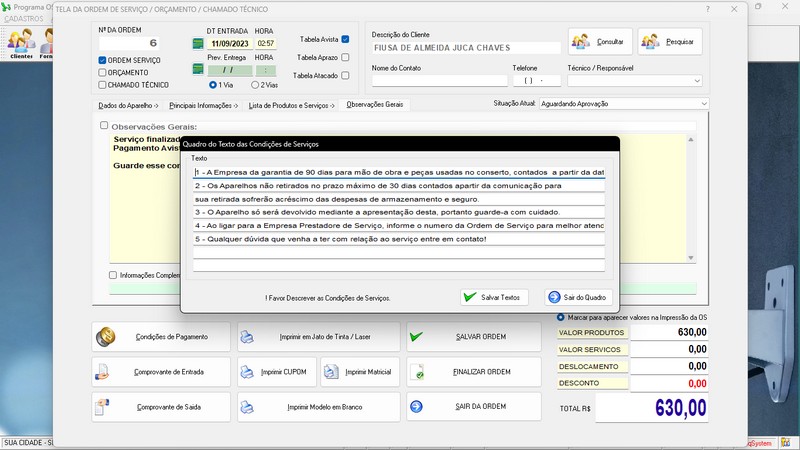This screenshot has height=450, width=800.
Task: Click the blue arrow icon of SAIR DA ORDEM
Action: (x=416, y=406)
